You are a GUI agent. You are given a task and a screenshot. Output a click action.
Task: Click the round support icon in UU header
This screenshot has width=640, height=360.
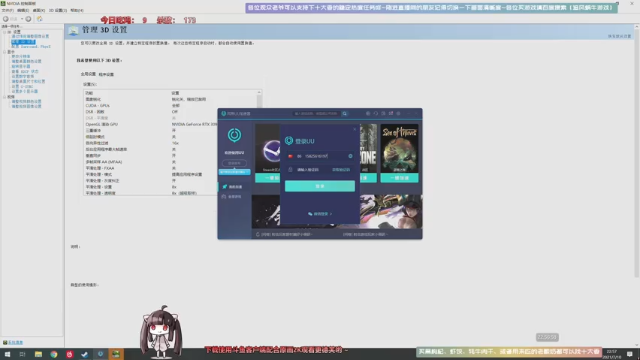368,113
